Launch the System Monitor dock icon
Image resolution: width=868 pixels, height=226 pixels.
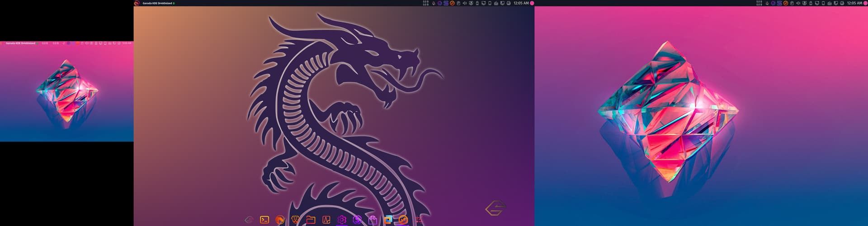pos(326,220)
